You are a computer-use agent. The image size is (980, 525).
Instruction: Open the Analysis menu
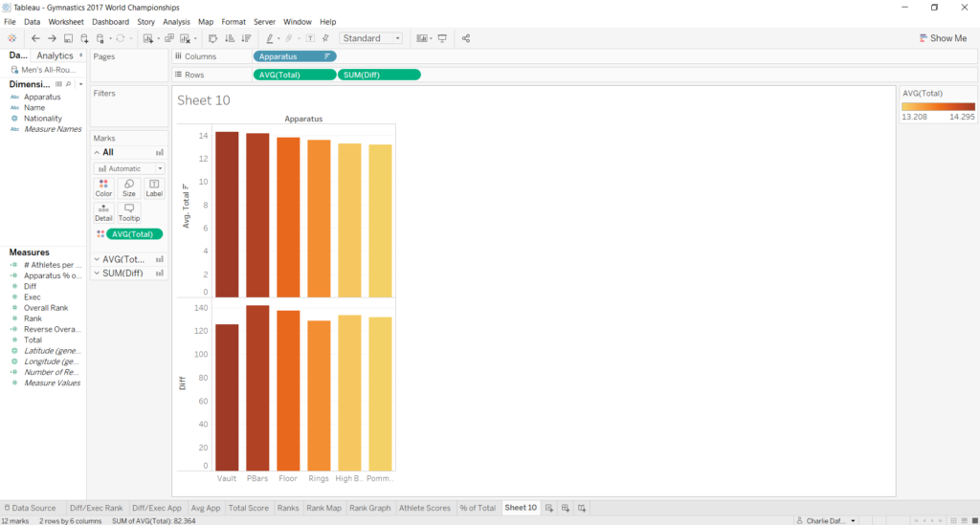[x=176, y=21]
